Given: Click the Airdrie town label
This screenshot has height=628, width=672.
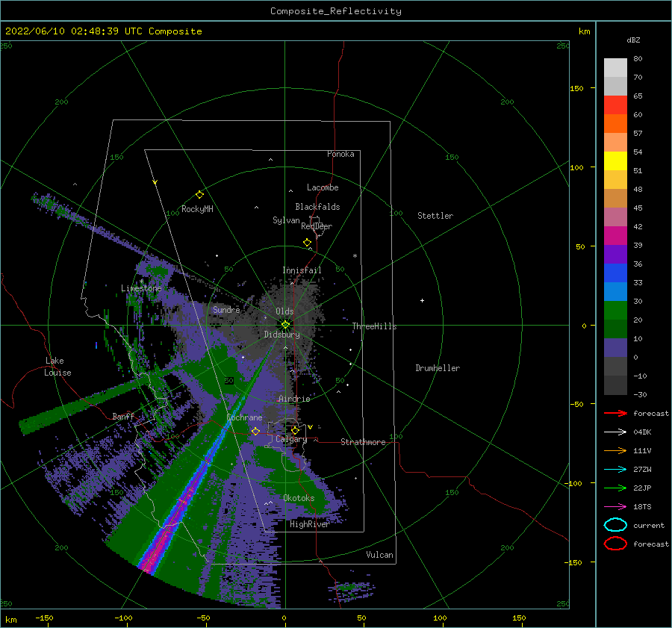Looking at the screenshot, I should coord(294,399).
